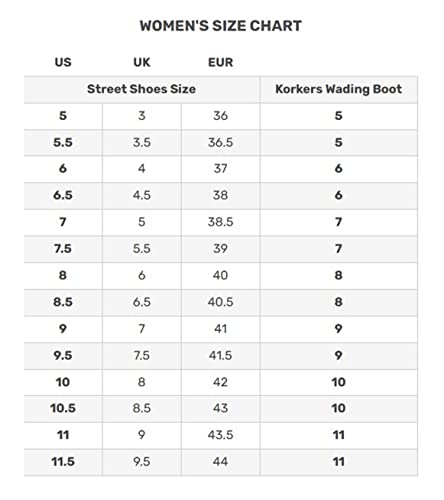Viewport: 444px width, 500px height.
Task: Click the WOMEN'S SIZE CHART title
Action: pyautogui.click(x=221, y=26)
